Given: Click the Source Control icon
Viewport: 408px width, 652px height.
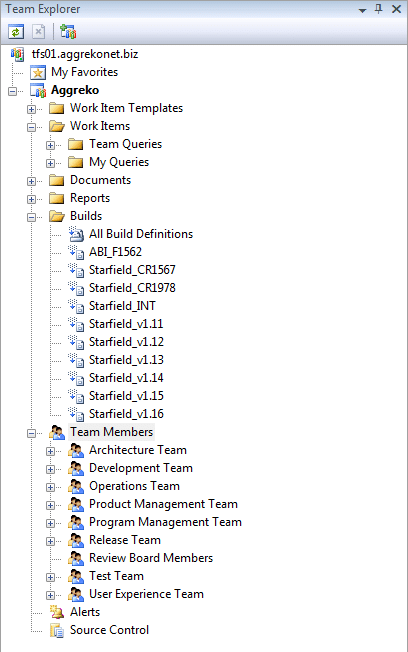Looking at the screenshot, I should (x=57, y=630).
